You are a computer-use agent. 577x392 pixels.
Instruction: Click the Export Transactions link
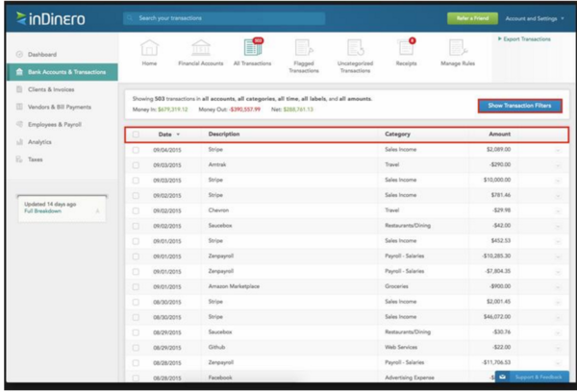tap(526, 39)
